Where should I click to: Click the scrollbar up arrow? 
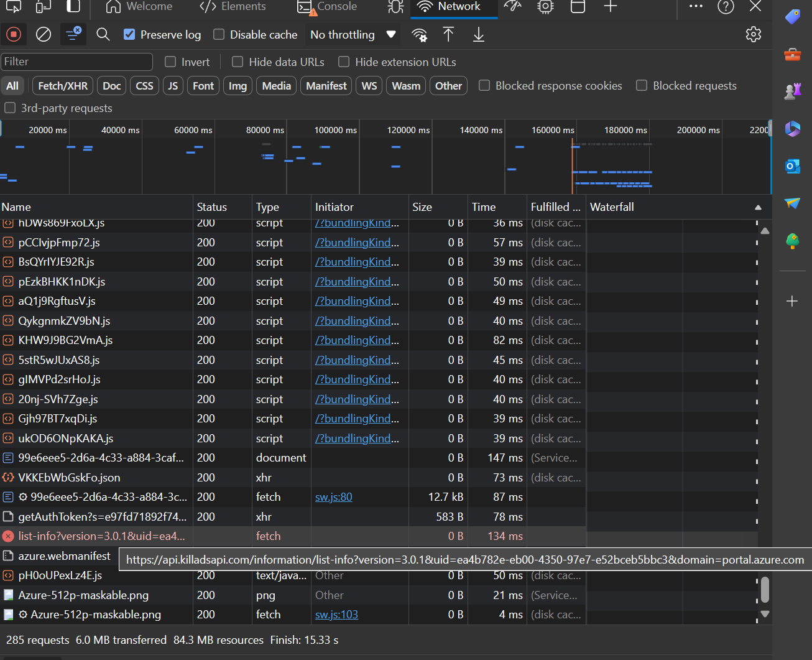tap(765, 230)
